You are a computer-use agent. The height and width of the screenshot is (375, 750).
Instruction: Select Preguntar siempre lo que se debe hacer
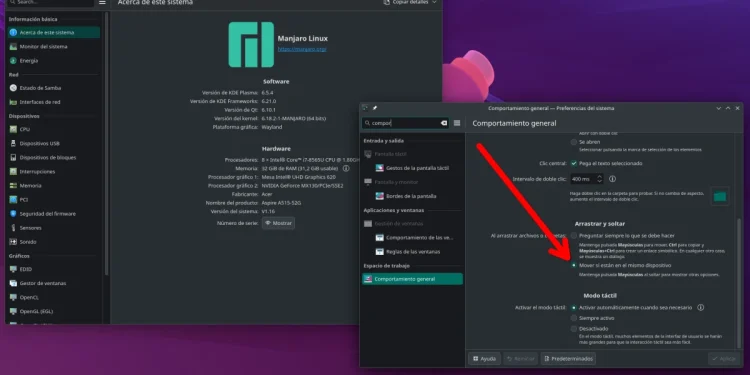point(574,236)
